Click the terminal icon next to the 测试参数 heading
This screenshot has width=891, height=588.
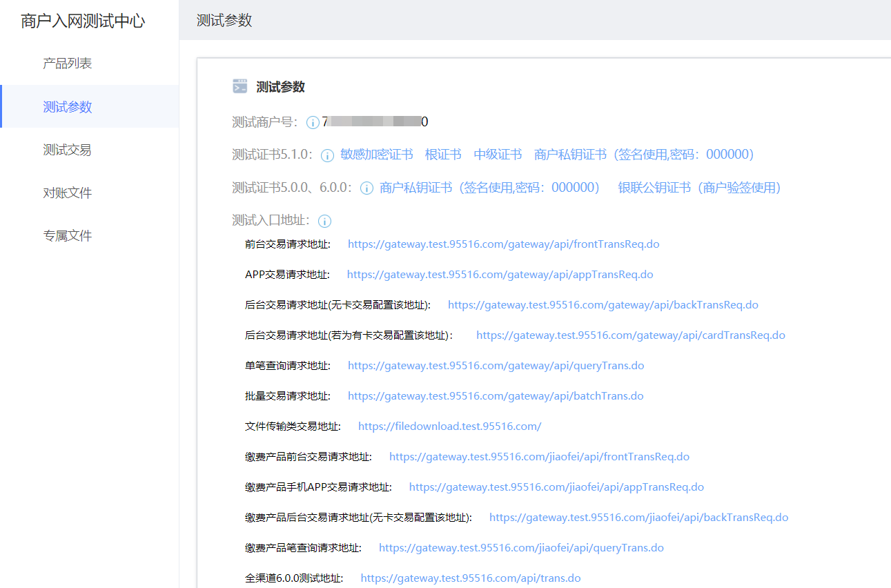(239, 86)
